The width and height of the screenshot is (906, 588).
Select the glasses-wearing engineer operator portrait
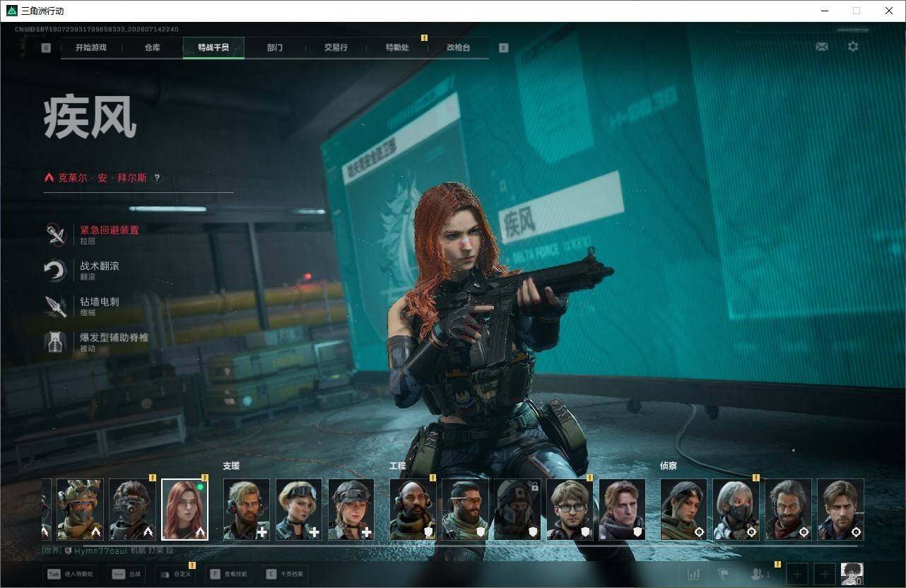click(x=570, y=510)
